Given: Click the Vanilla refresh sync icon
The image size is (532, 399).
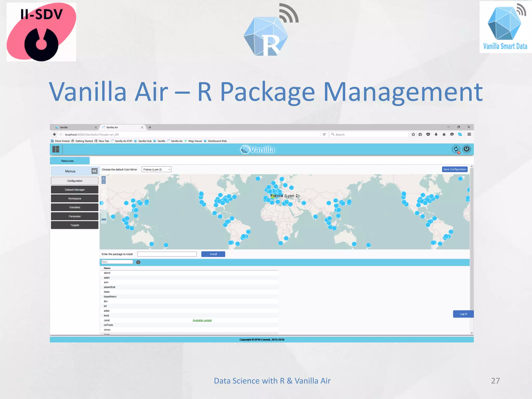Looking at the screenshot, I should click(456, 149).
